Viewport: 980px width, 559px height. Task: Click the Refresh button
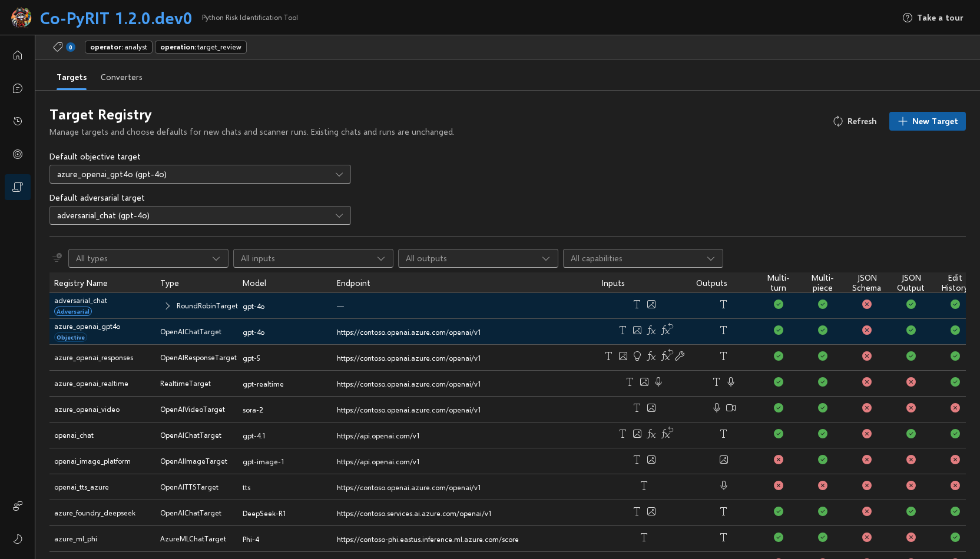tap(855, 121)
